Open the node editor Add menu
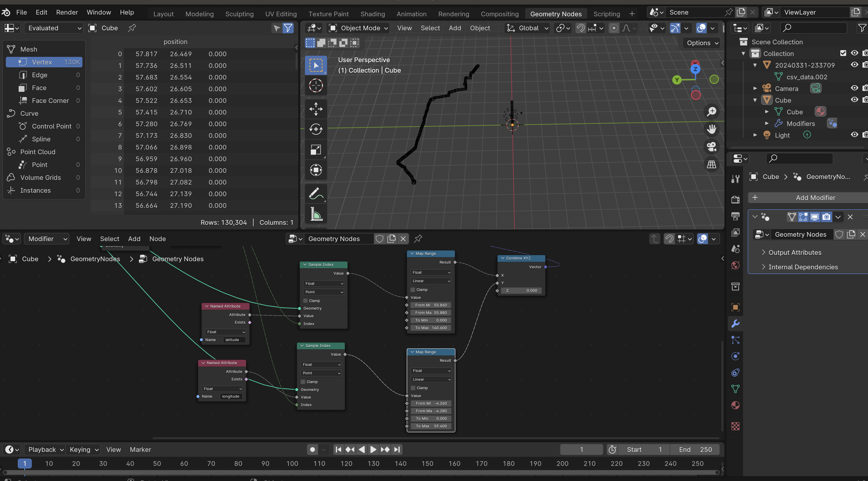Screen dimensions: 868x481 click(x=134, y=239)
